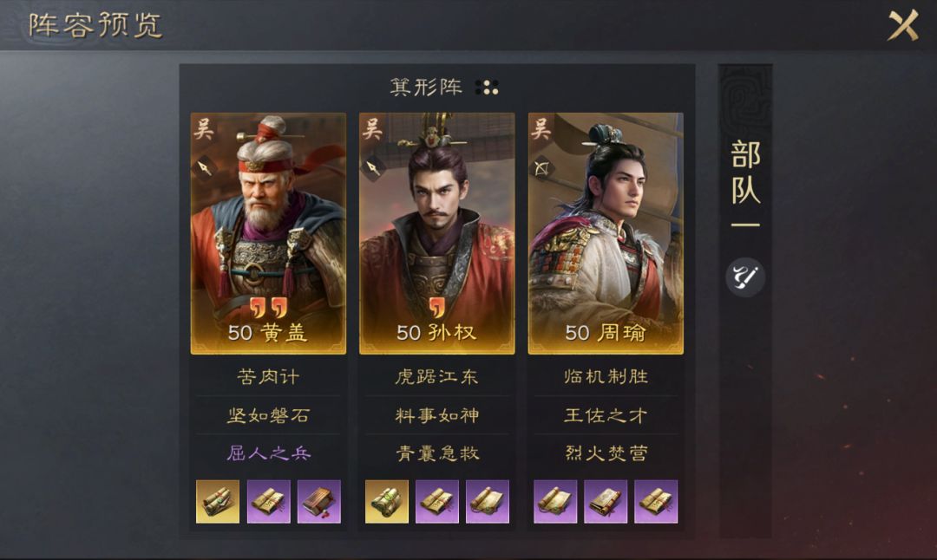Click 孙权's middle purple book item
937x560 pixels.
[x=436, y=502]
